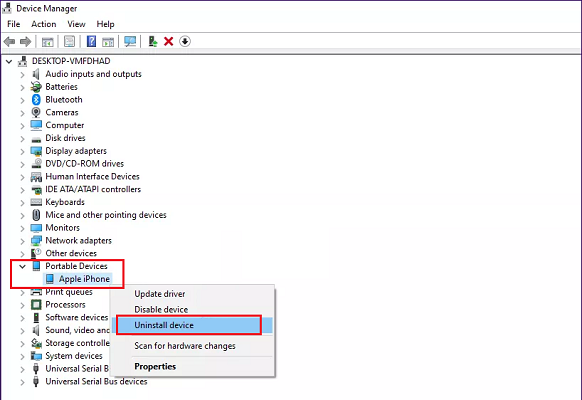Click the Properties sheet toolbar icon
582x400 pixels.
click(x=69, y=41)
